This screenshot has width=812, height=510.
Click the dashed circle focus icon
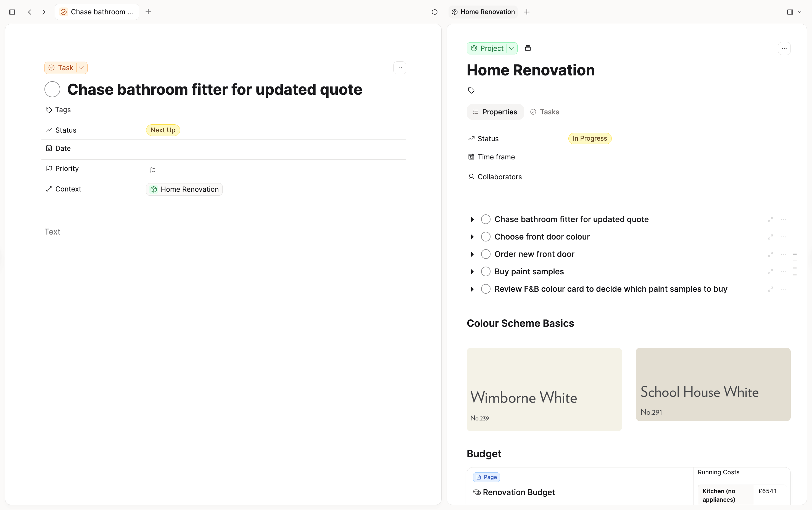434,12
